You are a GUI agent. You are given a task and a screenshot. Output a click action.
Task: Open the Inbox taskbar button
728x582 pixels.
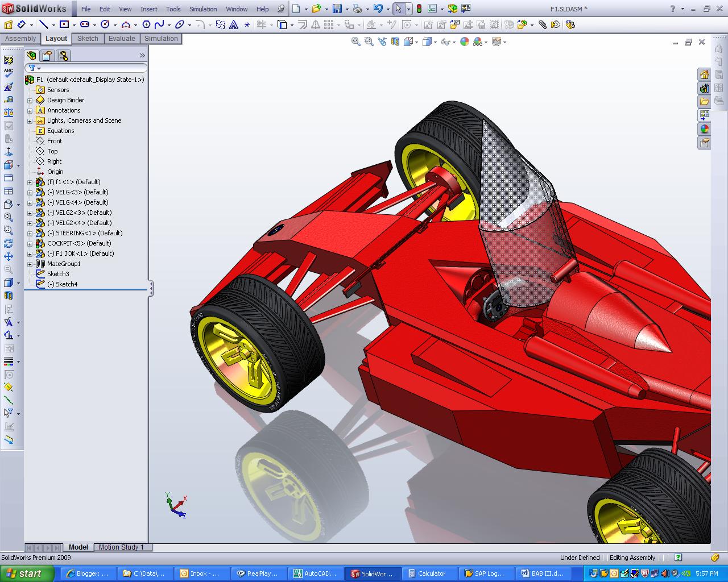click(202, 573)
